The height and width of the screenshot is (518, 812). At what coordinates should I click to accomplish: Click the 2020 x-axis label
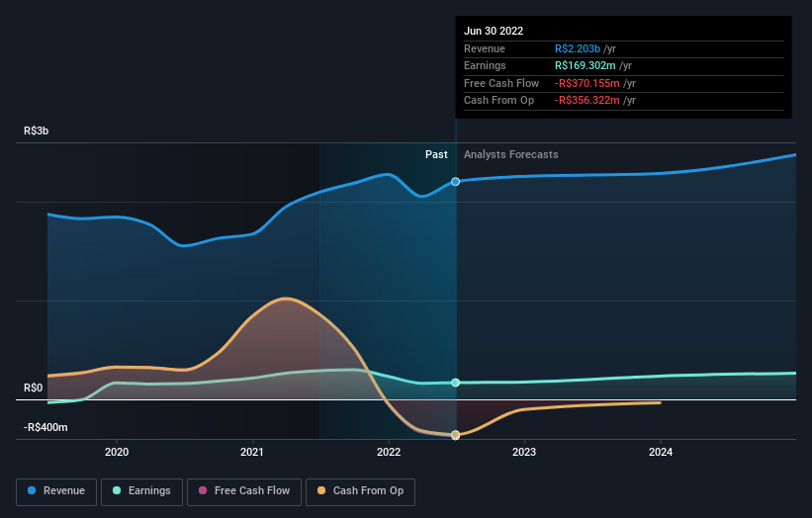point(117,452)
